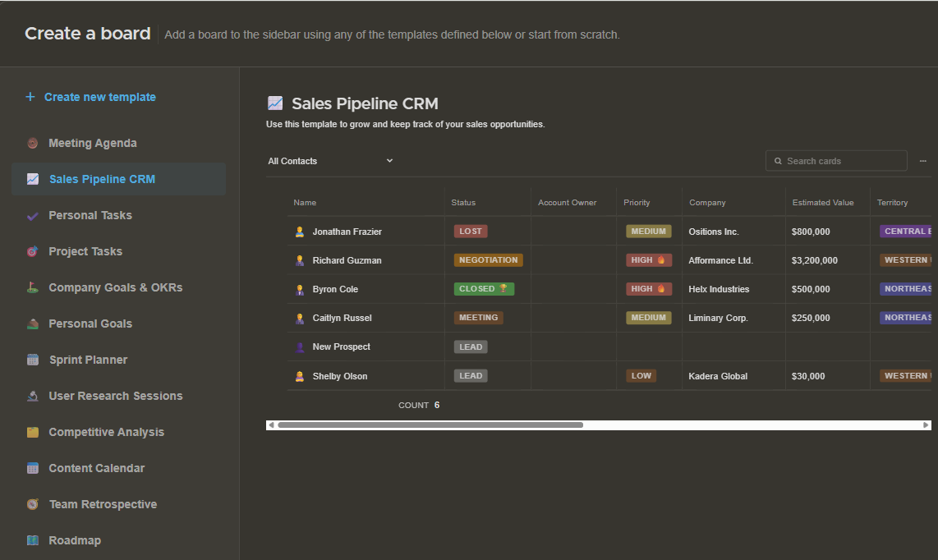Select the Meeting Agenda template icon
Viewport: 938px width, 560px height.
pyautogui.click(x=32, y=143)
